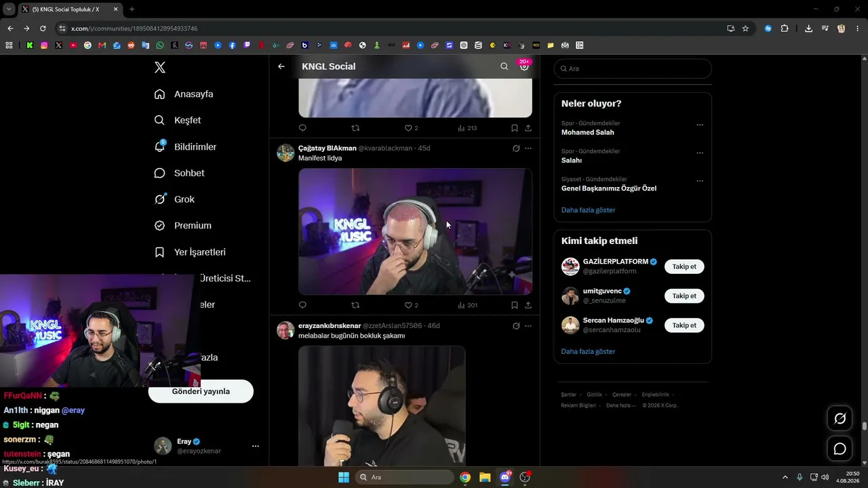Go back using the KNGL Social header arrow
Screen dimensions: 868x488
(x=281, y=66)
